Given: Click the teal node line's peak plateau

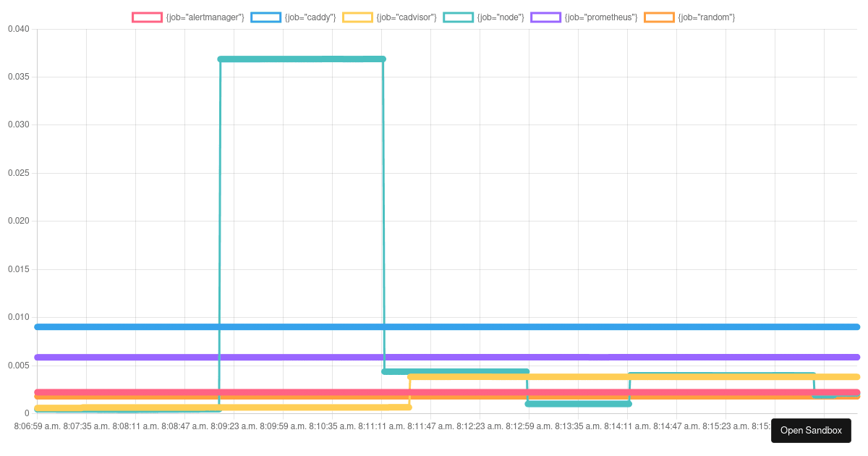Looking at the screenshot, I should click(301, 59).
